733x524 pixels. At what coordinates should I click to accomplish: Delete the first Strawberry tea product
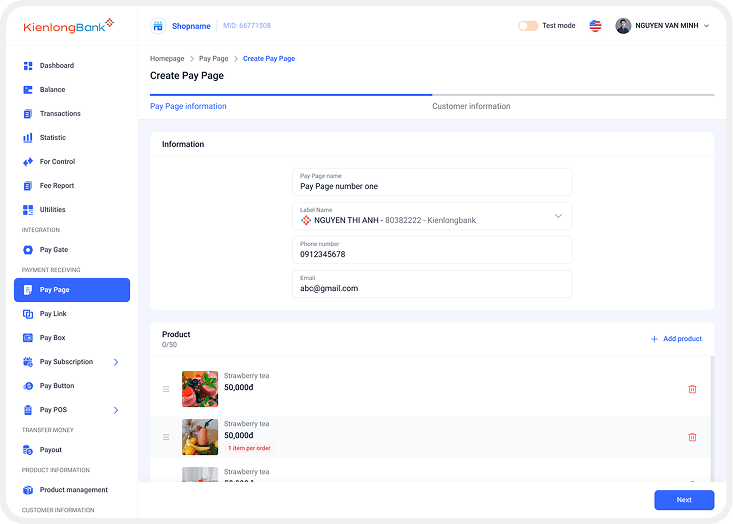(x=692, y=389)
